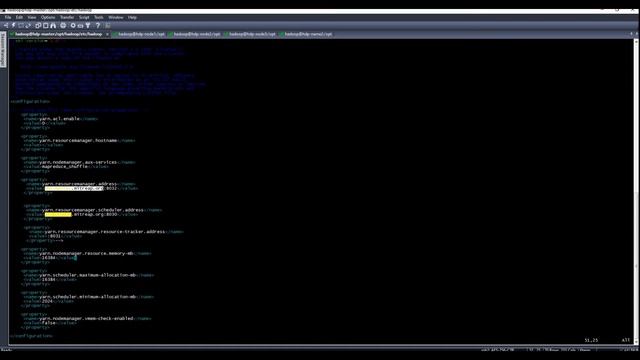This screenshot has width=640, height=360.
Task: Open the Transfer menu
Action: coord(67,18)
